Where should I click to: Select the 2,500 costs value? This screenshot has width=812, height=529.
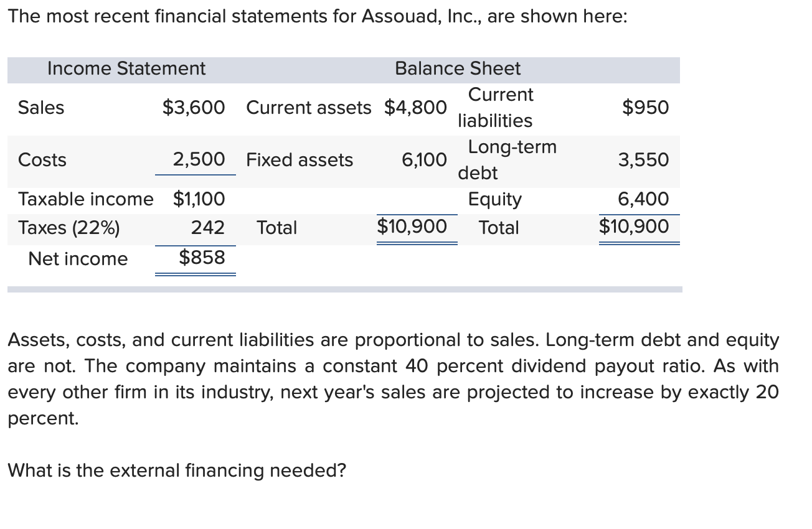click(x=199, y=160)
